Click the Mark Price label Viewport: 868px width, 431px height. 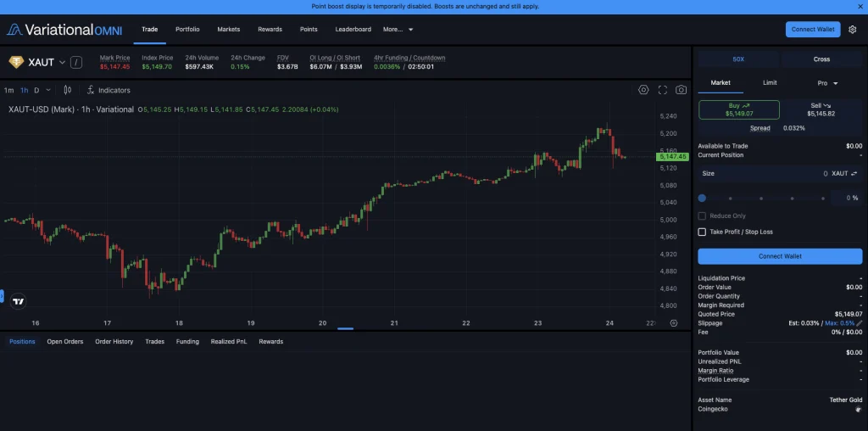(114, 58)
